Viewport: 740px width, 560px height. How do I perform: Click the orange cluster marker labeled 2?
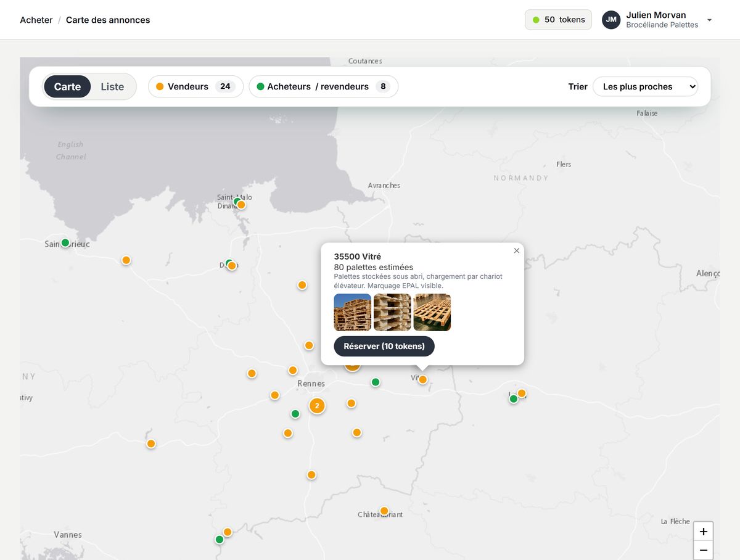click(x=317, y=405)
